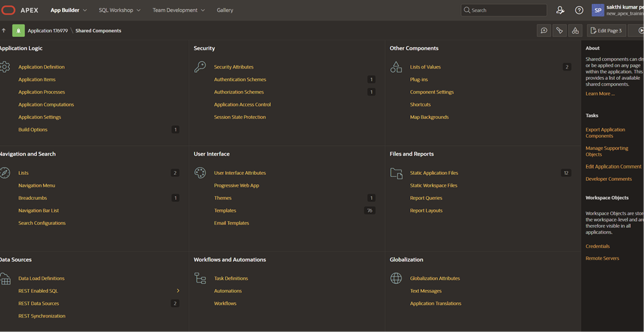
Task: Click the Application Logic gear icon
Action: [5, 67]
